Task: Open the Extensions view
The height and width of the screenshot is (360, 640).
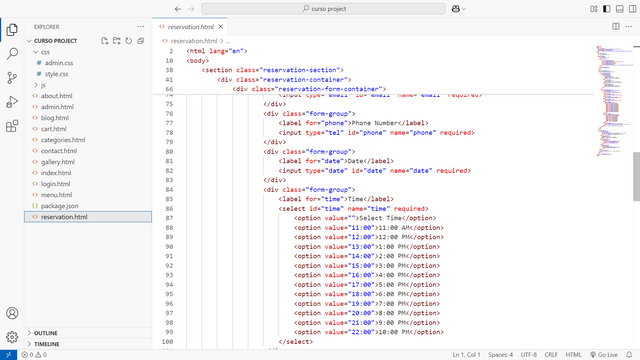Action: pos(12,126)
